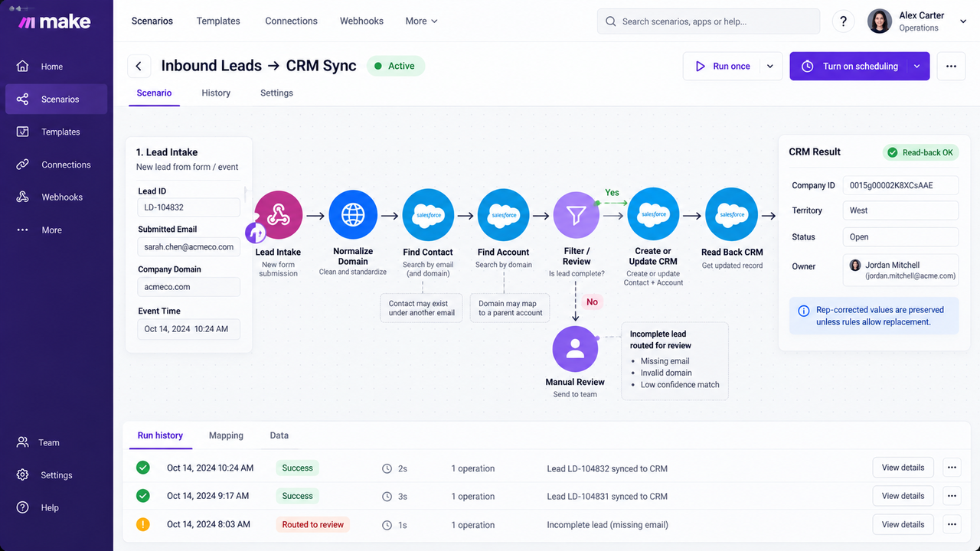980x551 pixels.
Task: Open Webhooks in the sidebar
Action: click(56, 197)
